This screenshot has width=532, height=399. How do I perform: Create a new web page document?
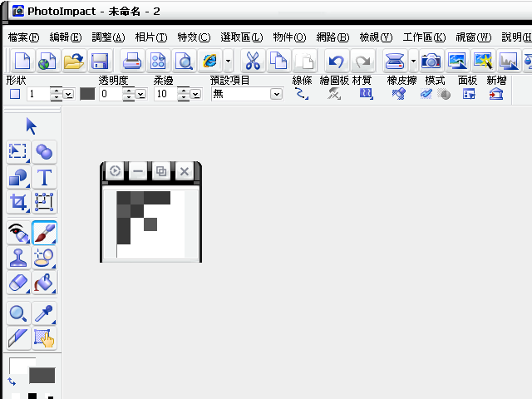48,61
